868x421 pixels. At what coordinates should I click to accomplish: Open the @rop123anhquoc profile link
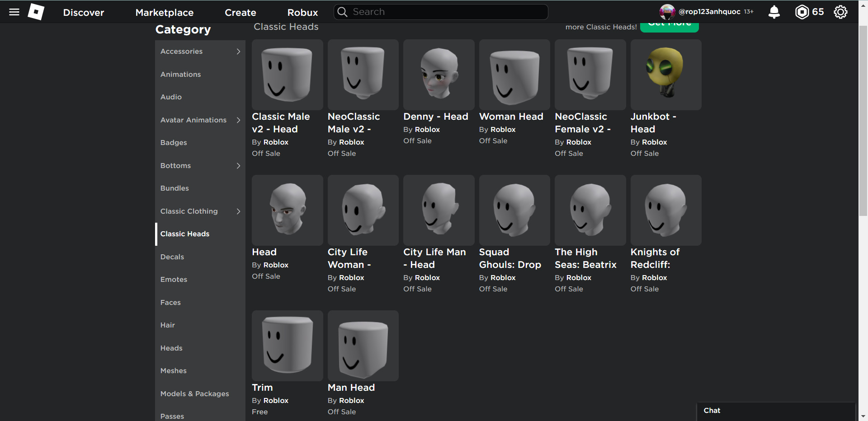(x=709, y=12)
